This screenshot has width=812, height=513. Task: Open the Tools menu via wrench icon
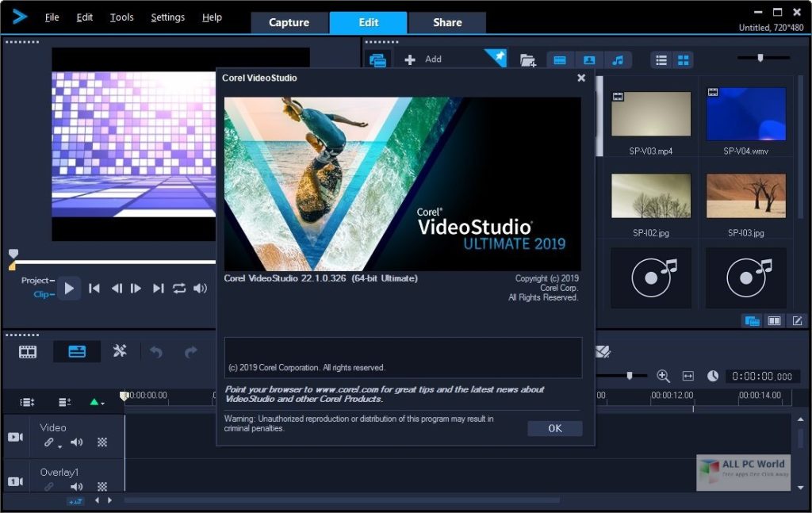[120, 352]
